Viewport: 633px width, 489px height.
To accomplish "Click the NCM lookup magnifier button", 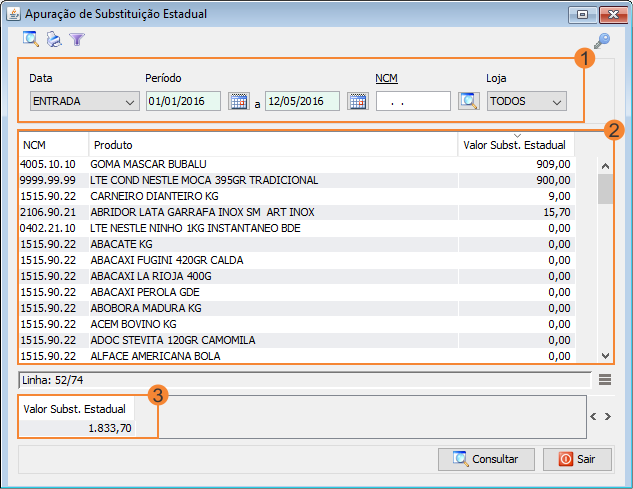I will [469, 101].
